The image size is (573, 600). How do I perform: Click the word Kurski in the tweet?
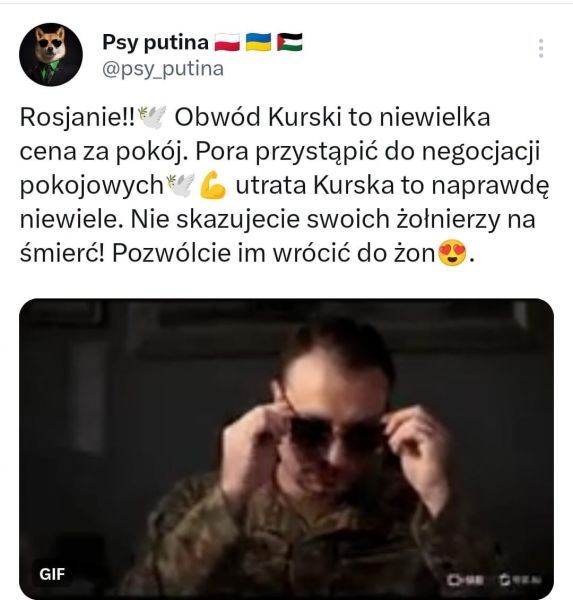click(304, 117)
